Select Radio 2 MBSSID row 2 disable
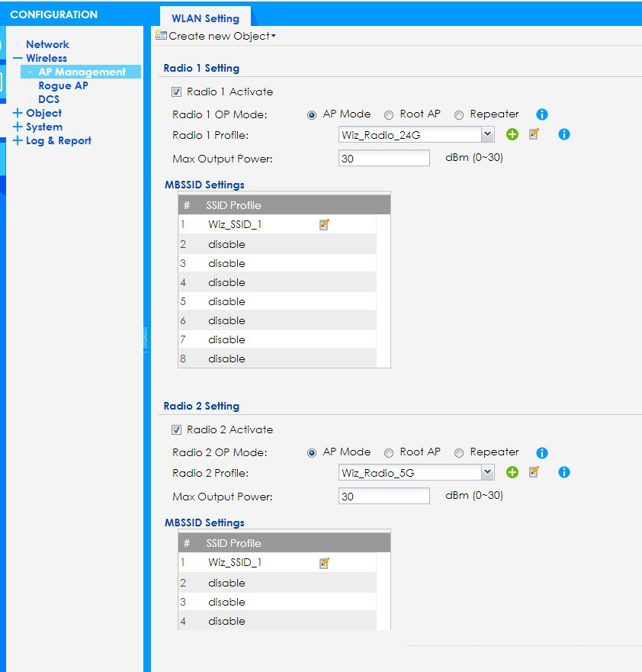This screenshot has height=672, width=642. point(277,583)
